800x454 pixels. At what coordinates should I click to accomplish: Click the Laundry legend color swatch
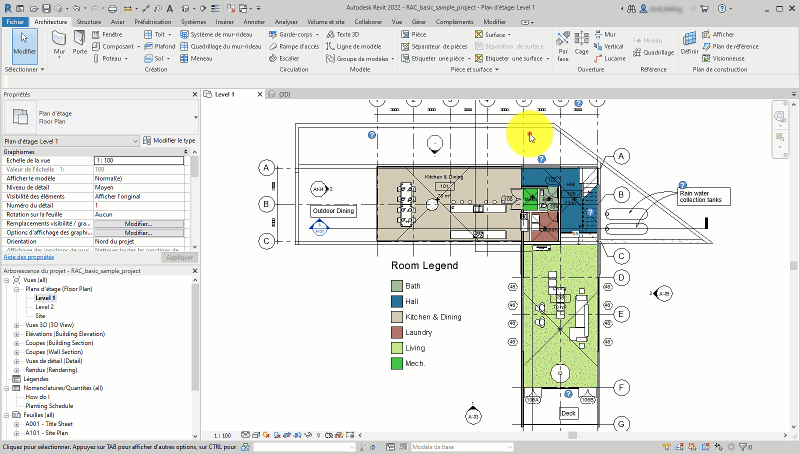(397, 333)
